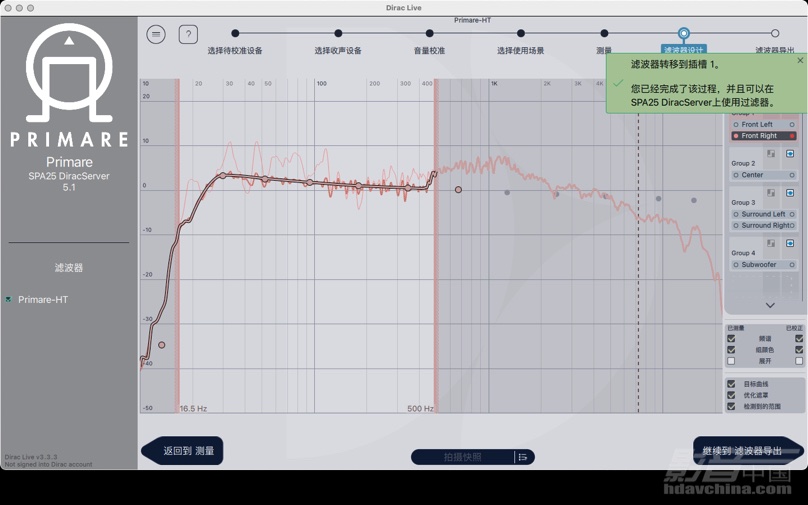Viewport: 808px width, 505px height.
Task: Click 500 Hz high curtain handle
Action: pos(436,246)
